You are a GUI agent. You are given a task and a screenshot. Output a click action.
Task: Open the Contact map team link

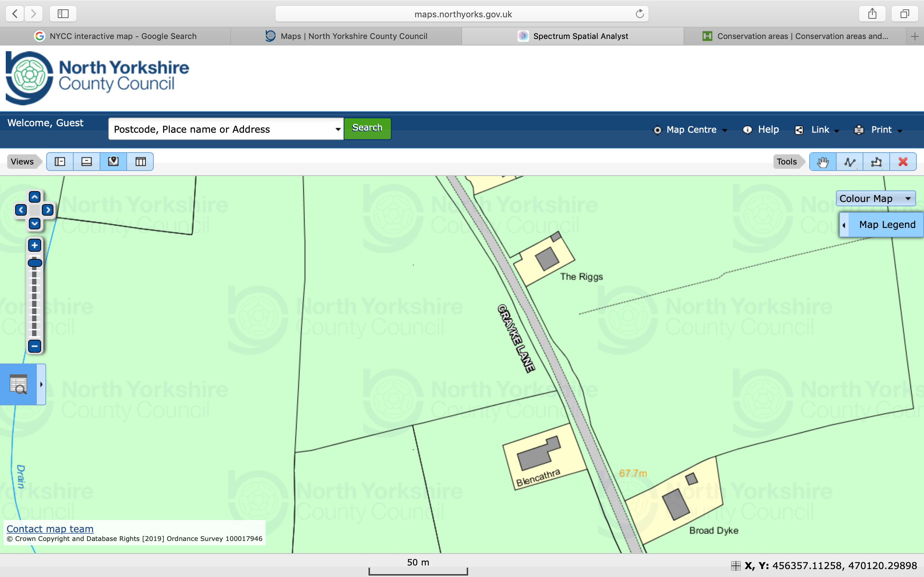click(x=50, y=529)
